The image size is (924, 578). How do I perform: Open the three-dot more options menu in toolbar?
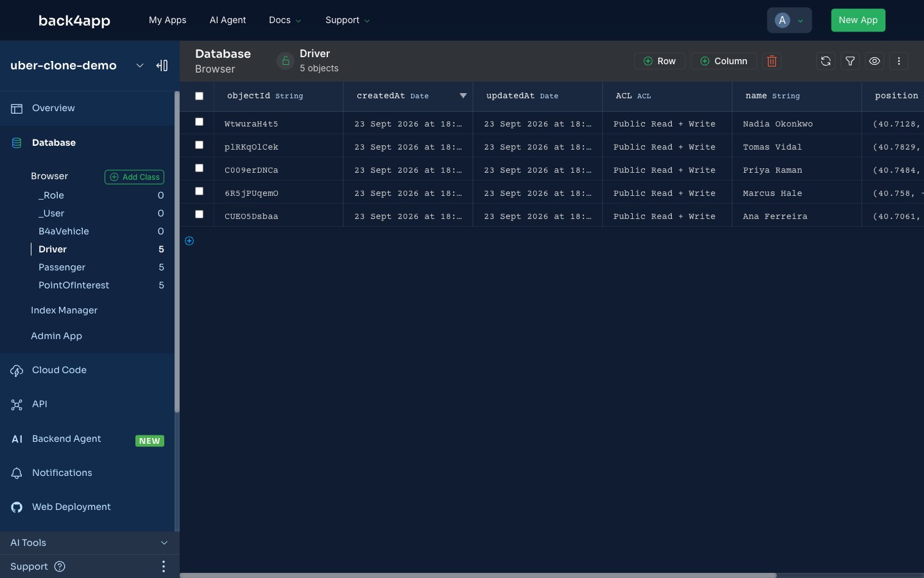click(x=899, y=61)
